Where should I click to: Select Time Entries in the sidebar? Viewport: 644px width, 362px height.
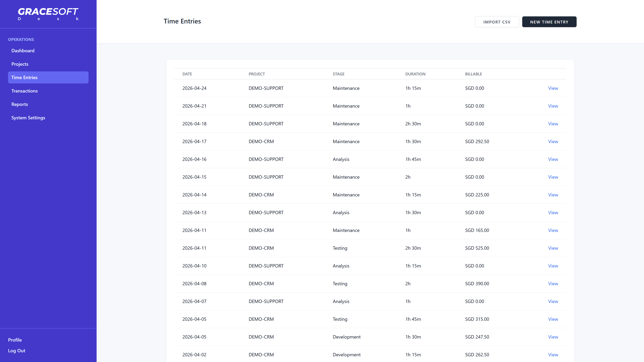pyautogui.click(x=48, y=77)
